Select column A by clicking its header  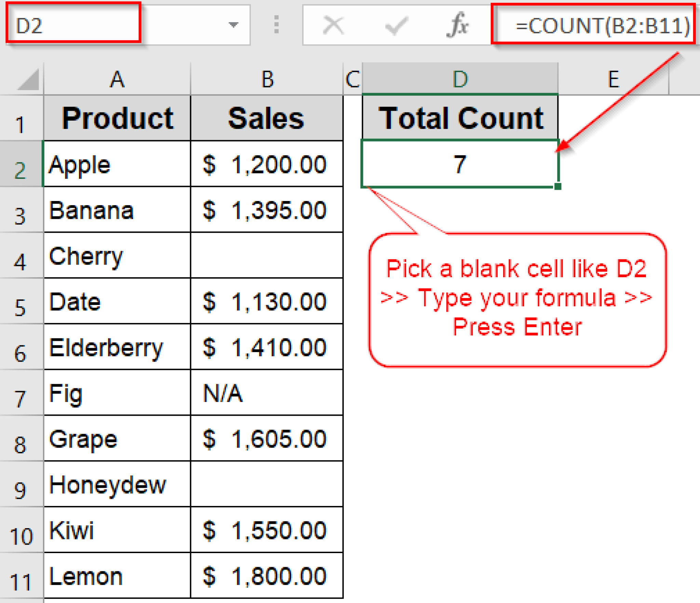tap(116, 79)
